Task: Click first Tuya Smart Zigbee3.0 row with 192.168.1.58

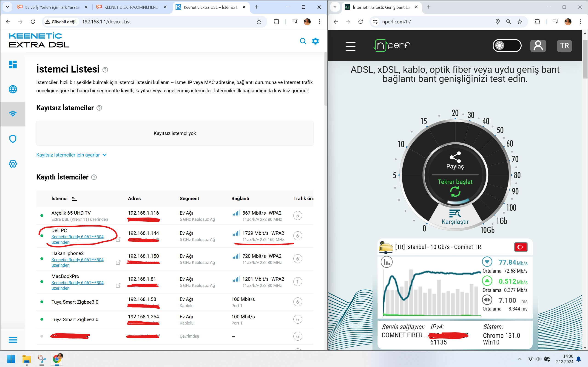Action: pyautogui.click(x=175, y=302)
